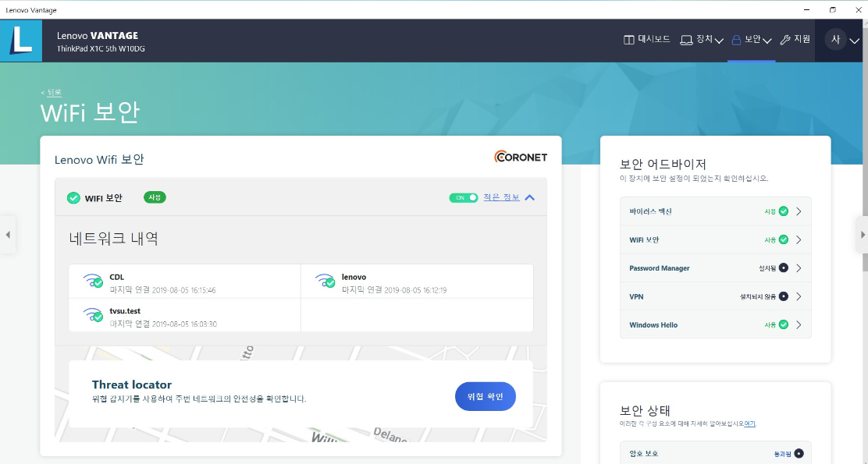The image size is (868, 464).
Task: Open the 바이러스 백신 antivirus row
Action: point(715,211)
